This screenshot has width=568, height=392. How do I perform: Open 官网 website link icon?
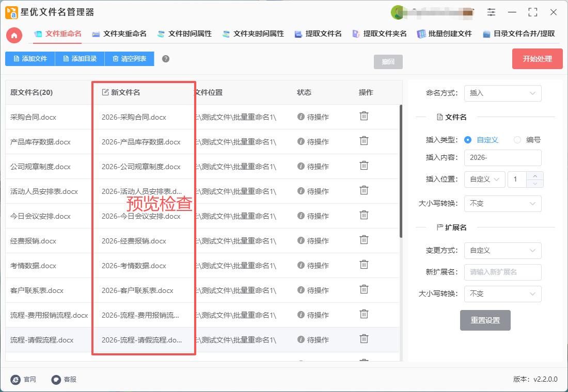click(15, 379)
